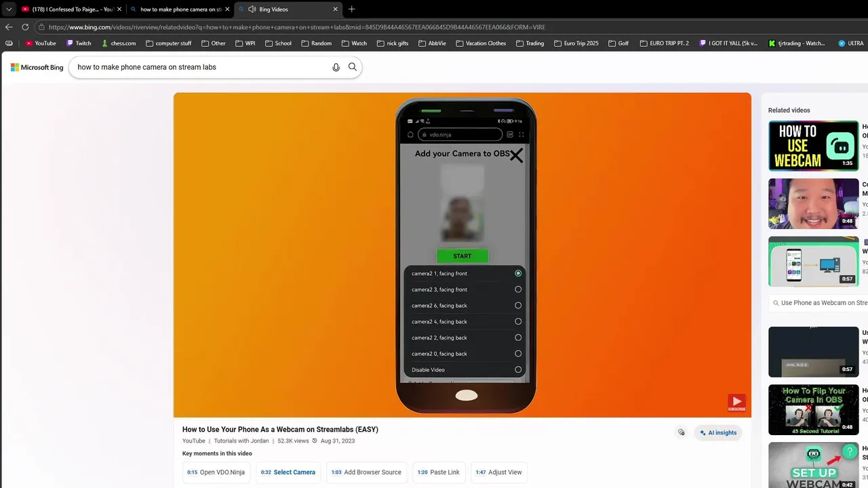868x488 pixels.
Task: Open the video title 'How to Use Your Phone As a Webcam'
Action: pyautogui.click(x=280, y=429)
